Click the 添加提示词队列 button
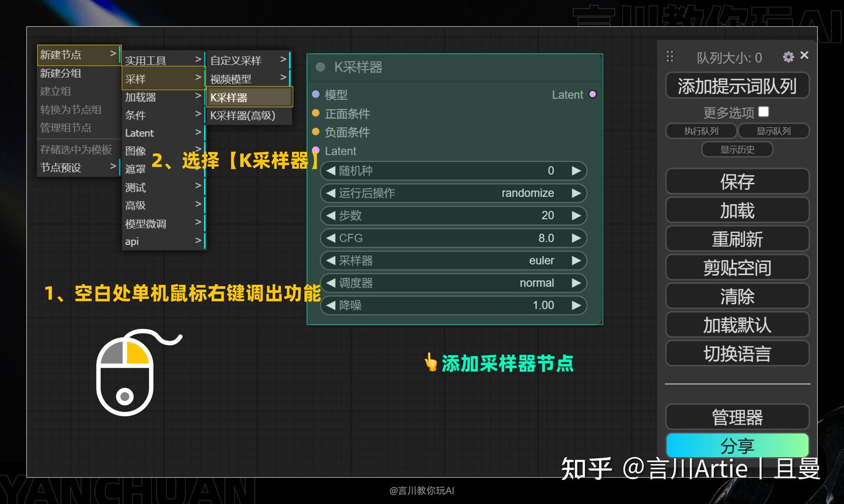844x504 pixels. tap(737, 86)
